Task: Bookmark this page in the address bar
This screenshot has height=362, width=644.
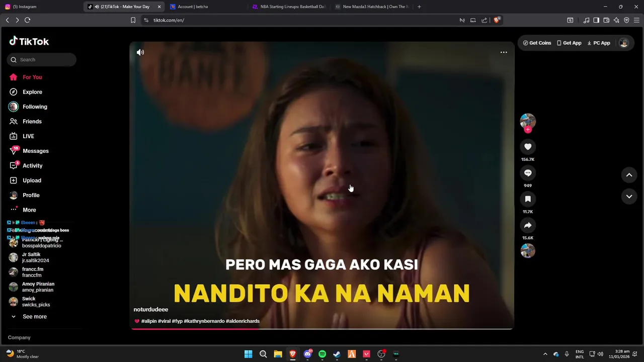Action: 133,20
